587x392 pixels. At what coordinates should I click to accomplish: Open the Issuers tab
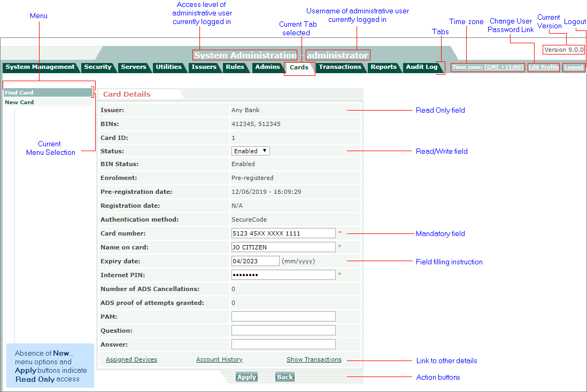[x=205, y=67]
